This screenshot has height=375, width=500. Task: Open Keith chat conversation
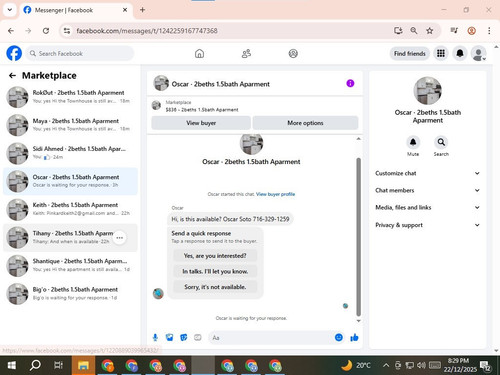(70, 209)
